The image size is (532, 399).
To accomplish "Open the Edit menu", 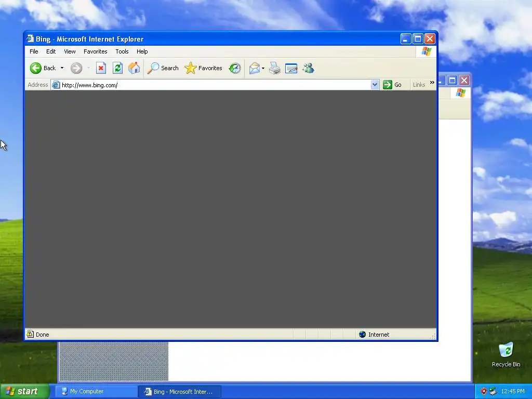I will point(51,51).
